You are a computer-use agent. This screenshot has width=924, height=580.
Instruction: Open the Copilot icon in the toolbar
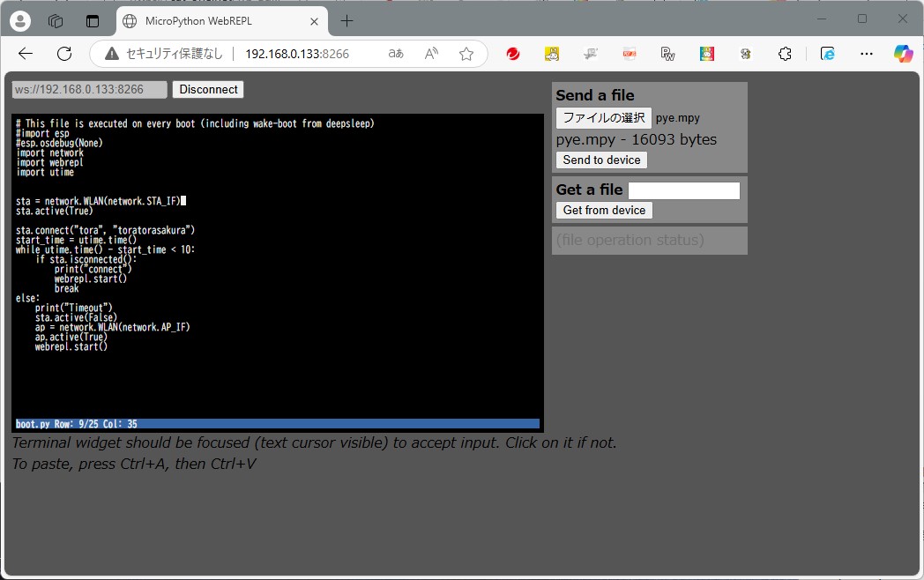click(x=902, y=54)
